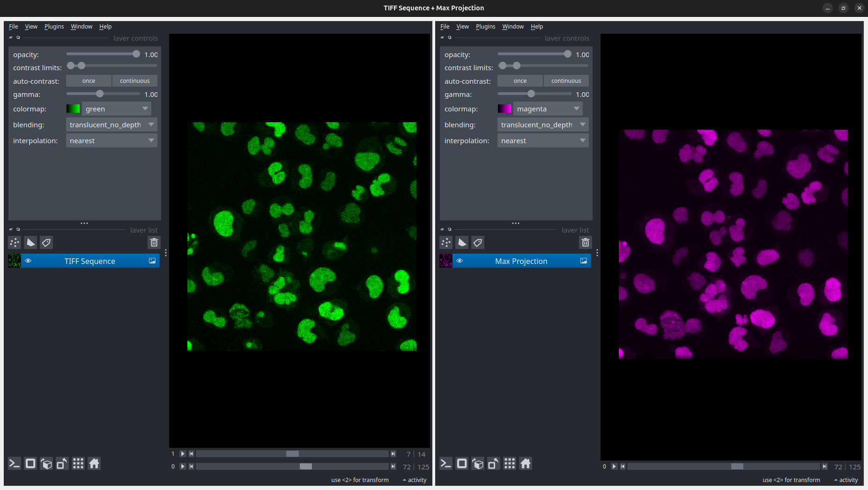The image size is (868, 490).
Task: Roll dimensions icon in left viewer
Action: pyautogui.click(x=46, y=463)
